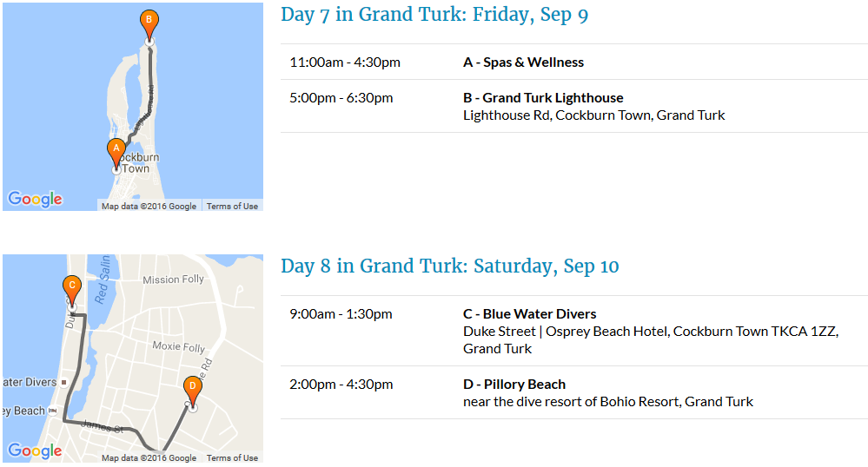Open Terms of Use on the Day 8 map
The image size is (868, 467).
pos(233,457)
